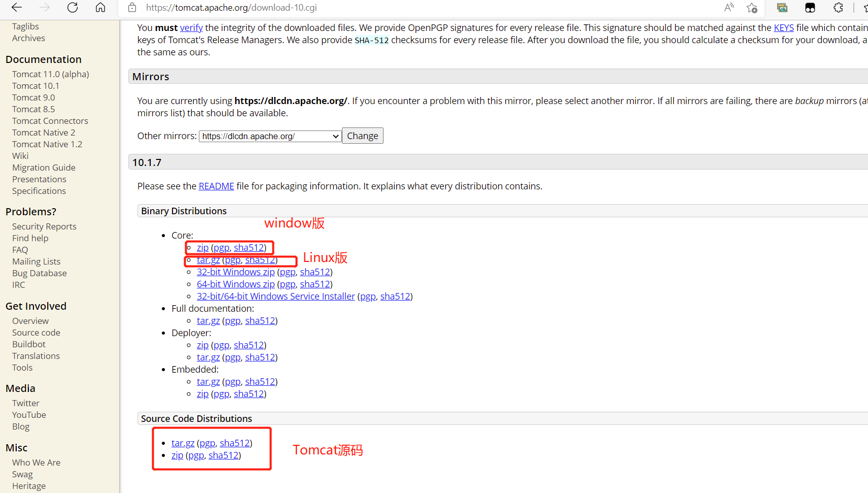The image size is (868, 493).
Task: Open Security Reports link
Action: pyautogui.click(x=44, y=226)
